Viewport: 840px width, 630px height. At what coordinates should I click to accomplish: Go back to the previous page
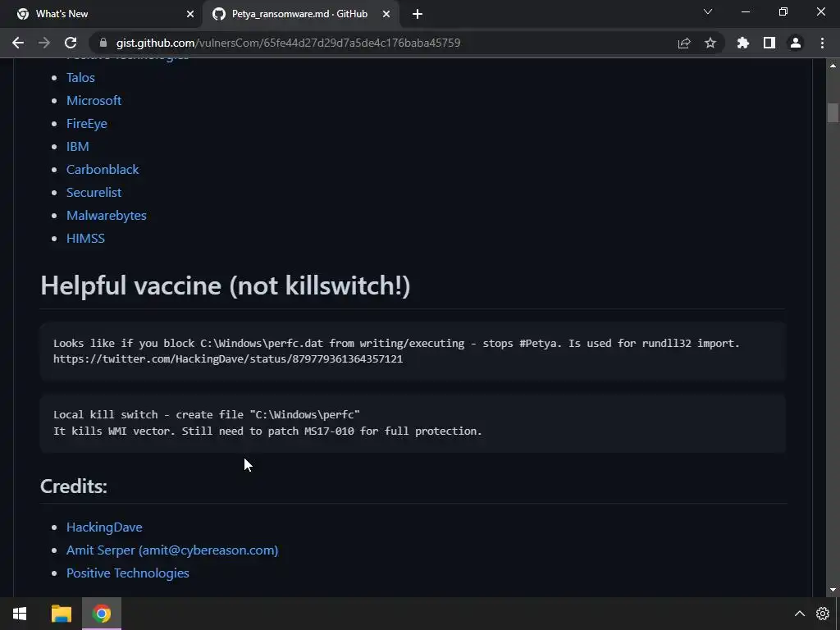[18, 43]
